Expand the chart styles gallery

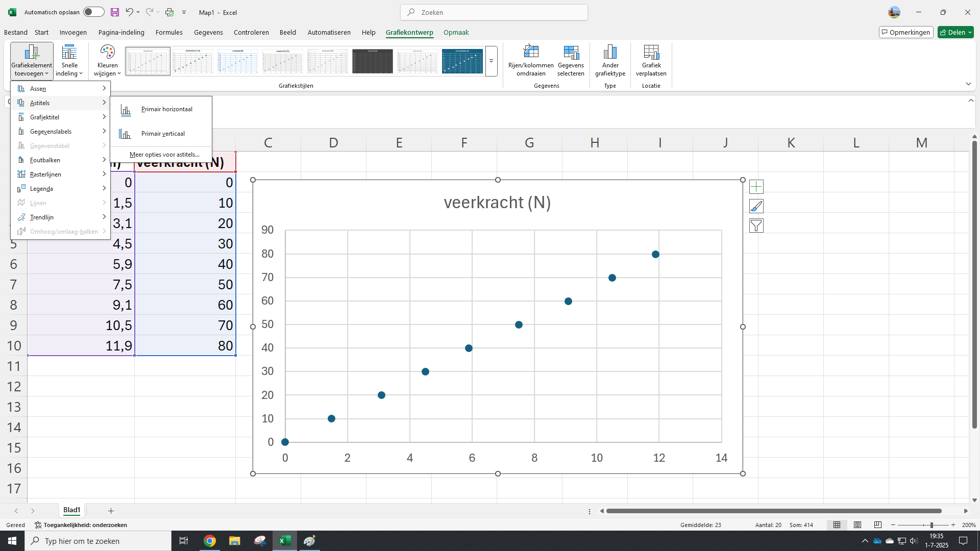(491, 61)
